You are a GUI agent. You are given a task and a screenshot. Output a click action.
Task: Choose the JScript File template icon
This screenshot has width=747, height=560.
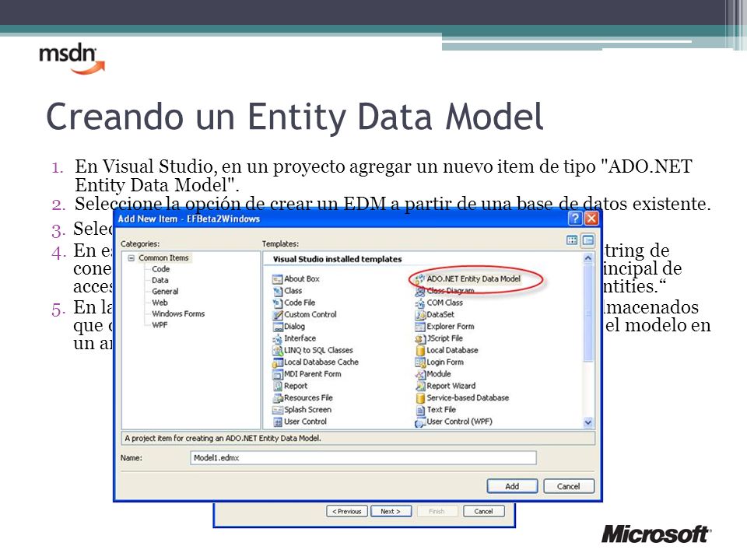(x=419, y=338)
